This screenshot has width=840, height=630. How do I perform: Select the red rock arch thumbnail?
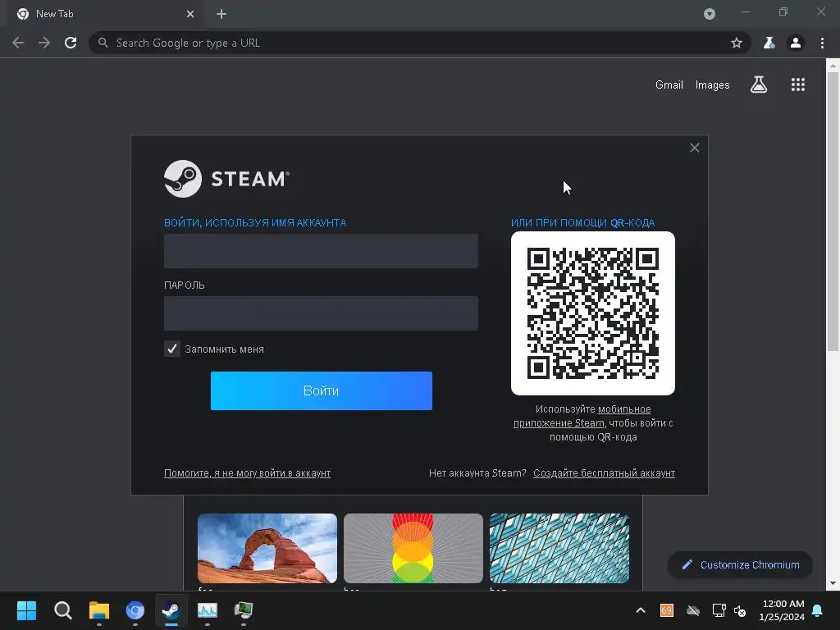267,548
